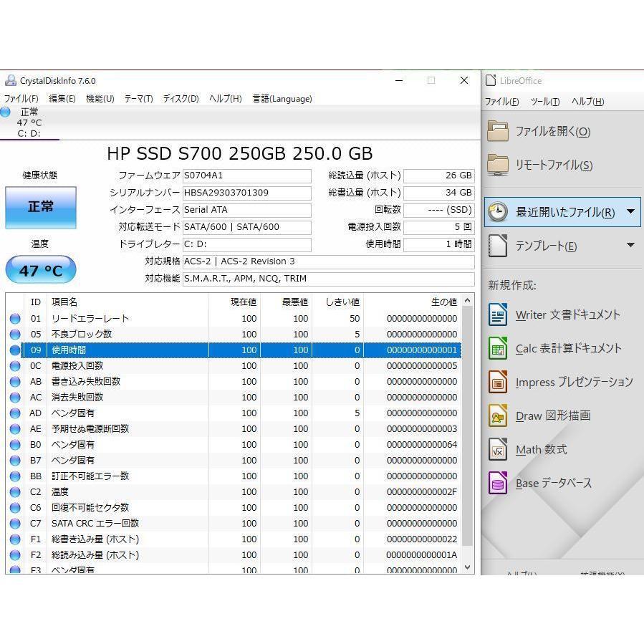Image resolution: width=644 pixels, height=644 pixels.
Task: Click the 電源投入回数 field showing 5 回
Action: [x=439, y=227]
